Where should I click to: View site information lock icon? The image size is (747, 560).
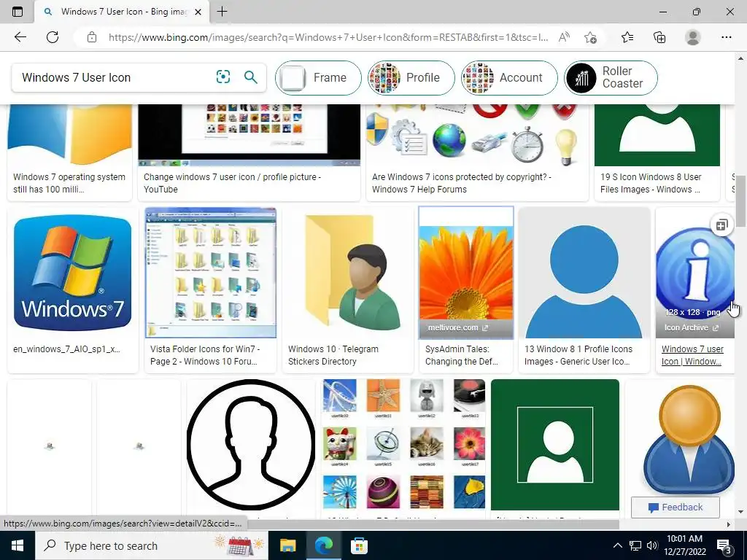point(92,37)
